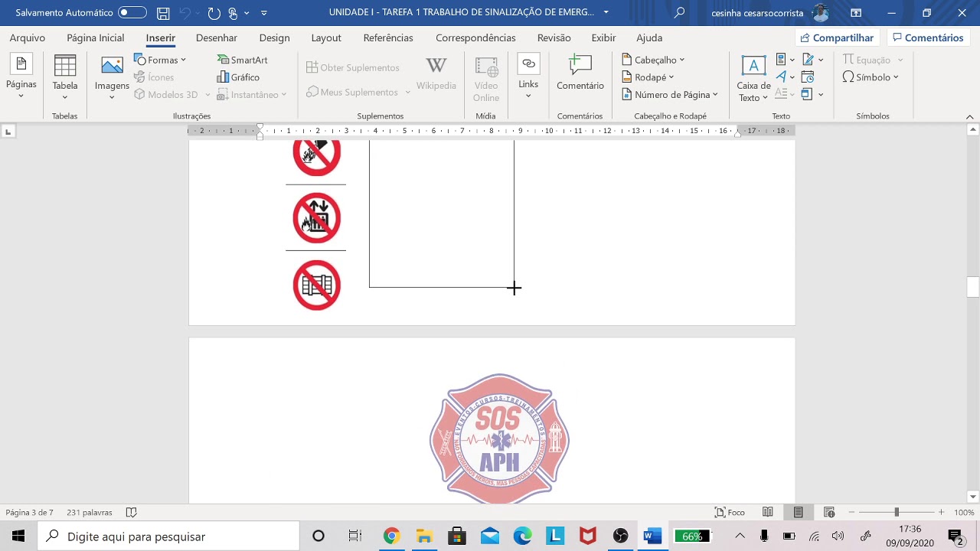The width and height of the screenshot is (980, 551).
Task: Switch to Print Layout view
Action: point(799,513)
